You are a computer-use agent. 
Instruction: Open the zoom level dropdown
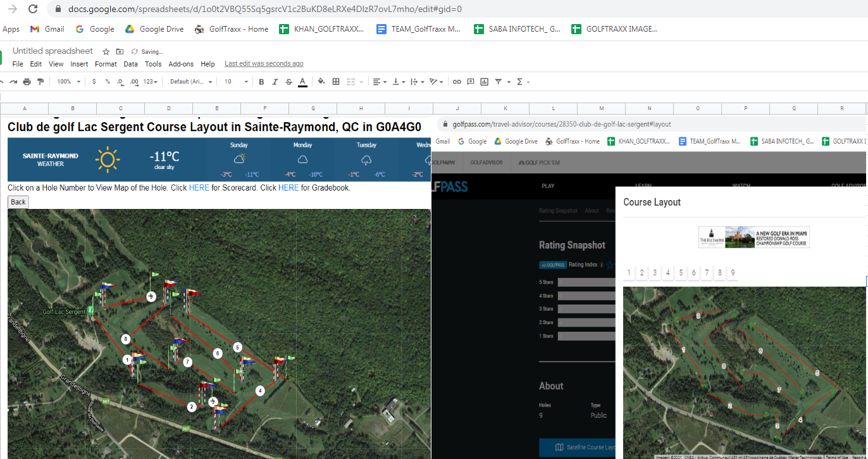point(69,82)
